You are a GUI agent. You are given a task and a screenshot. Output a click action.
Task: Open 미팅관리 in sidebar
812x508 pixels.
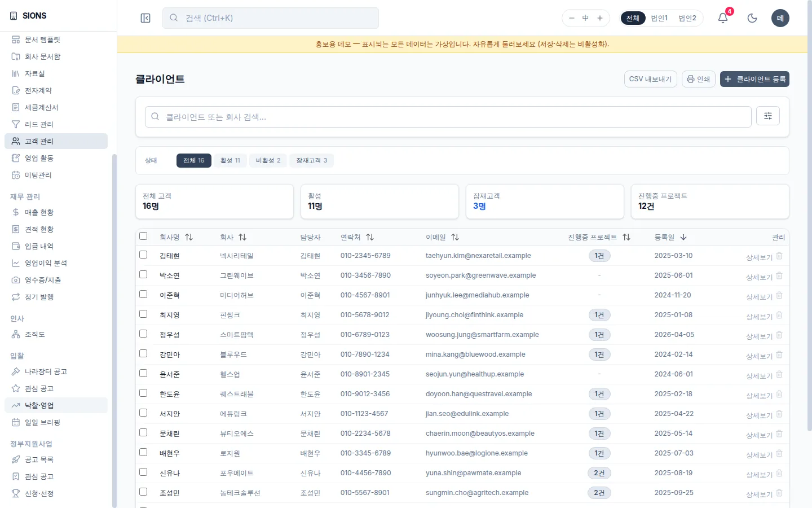pyautogui.click(x=56, y=175)
